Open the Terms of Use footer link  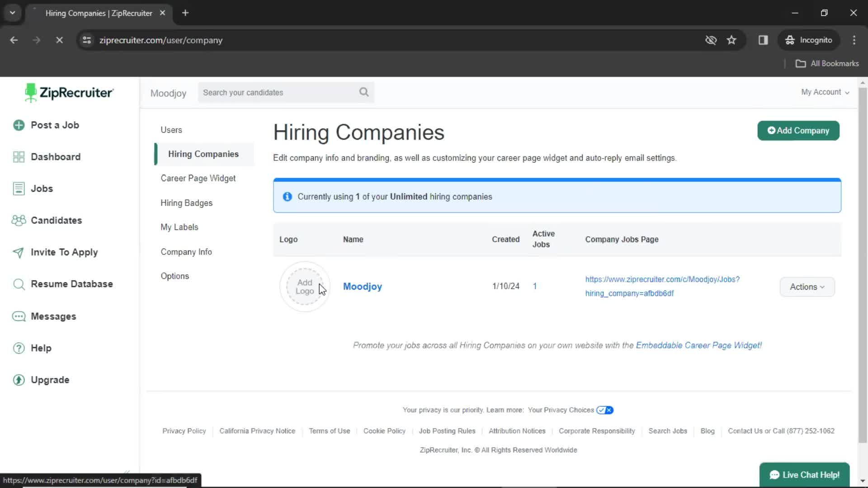(x=330, y=431)
